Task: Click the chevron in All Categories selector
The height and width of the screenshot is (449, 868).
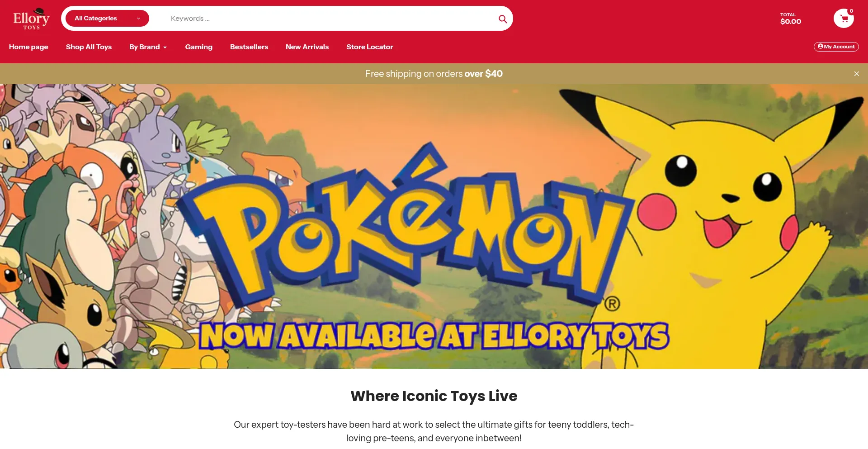Action: click(x=138, y=19)
